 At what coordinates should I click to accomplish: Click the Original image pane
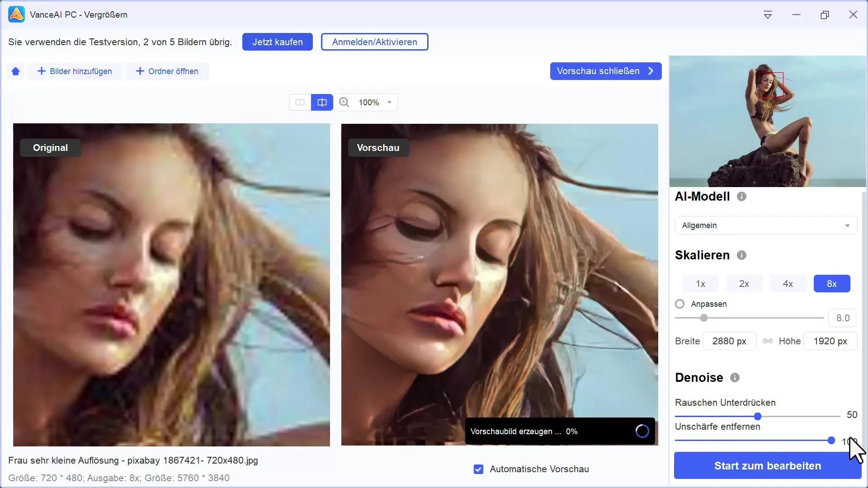(171, 285)
